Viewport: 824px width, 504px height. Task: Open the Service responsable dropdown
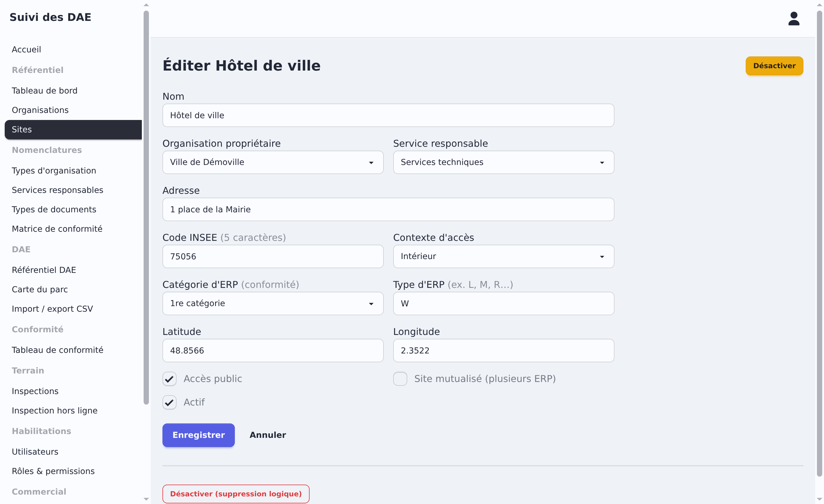tap(503, 162)
